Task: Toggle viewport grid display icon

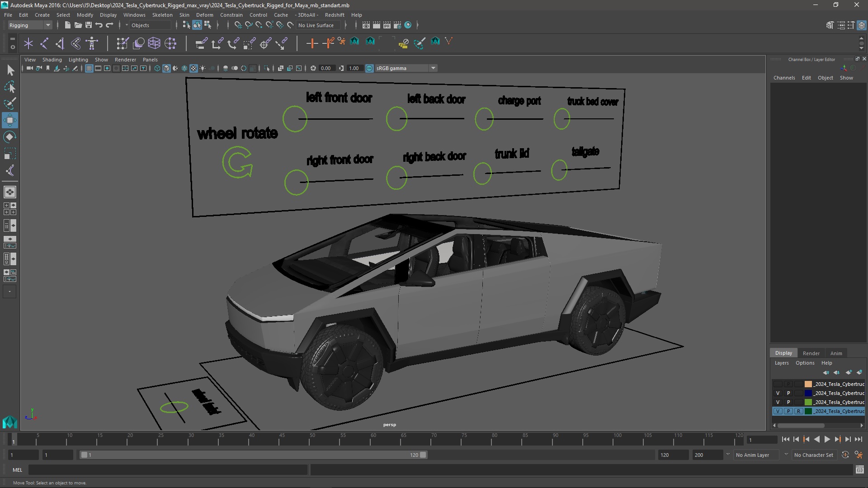Action: click(x=89, y=68)
